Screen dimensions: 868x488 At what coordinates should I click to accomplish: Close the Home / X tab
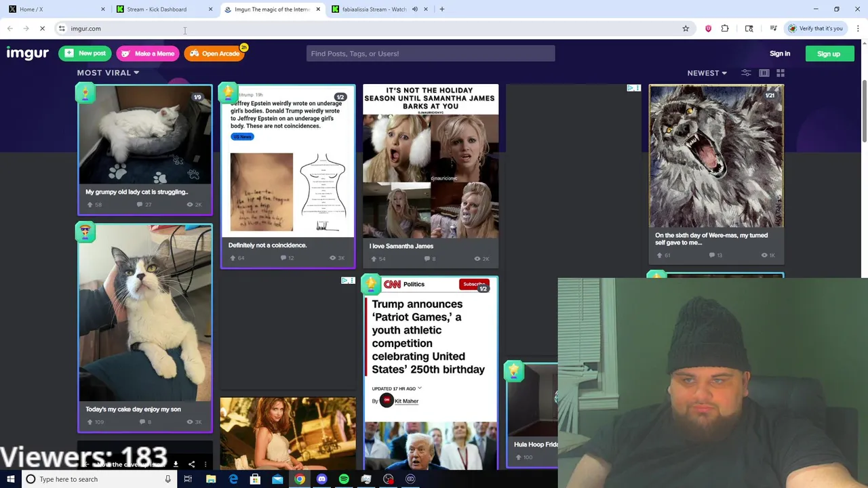coord(103,9)
